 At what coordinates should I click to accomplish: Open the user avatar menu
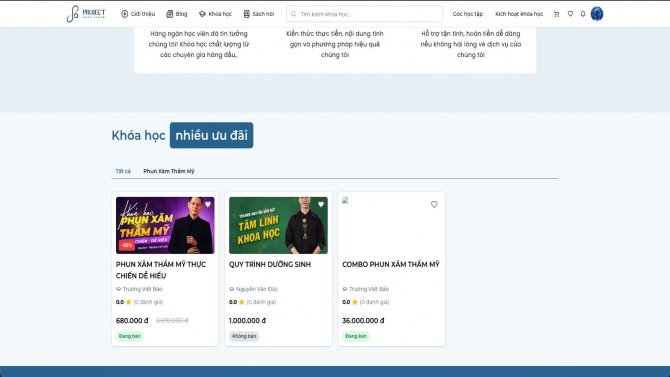click(x=597, y=14)
